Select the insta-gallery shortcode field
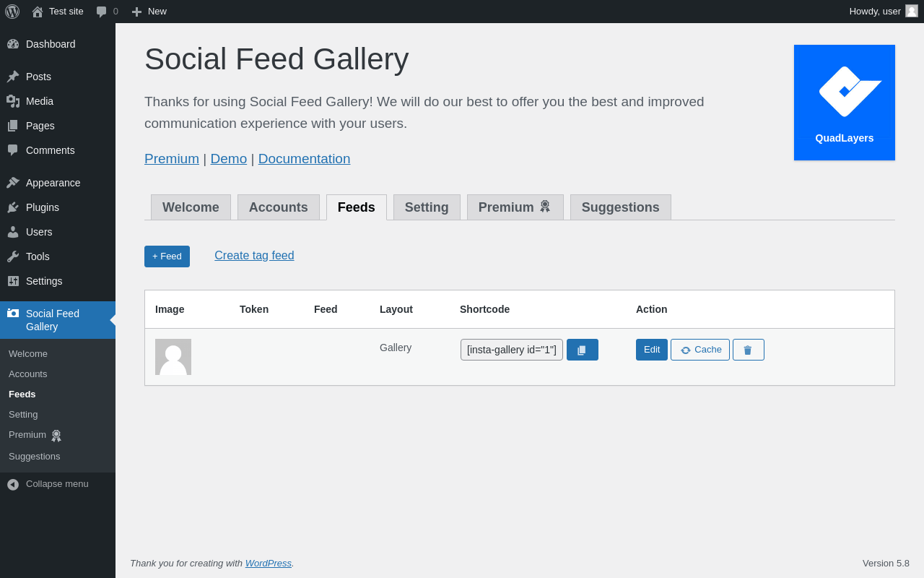This screenshot has height=578, width=924. (x=511, y=350)
